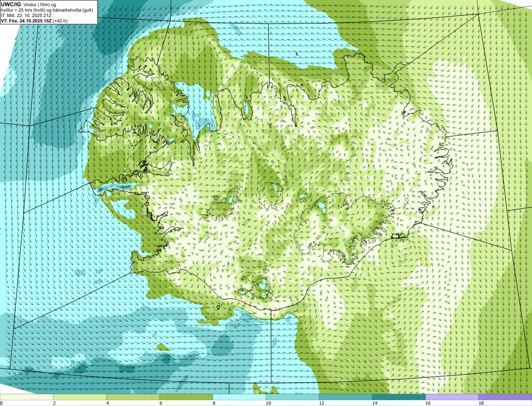Click the legend label "12"
532x406 pixels.
pyautogui.click(x=322, y=403)
